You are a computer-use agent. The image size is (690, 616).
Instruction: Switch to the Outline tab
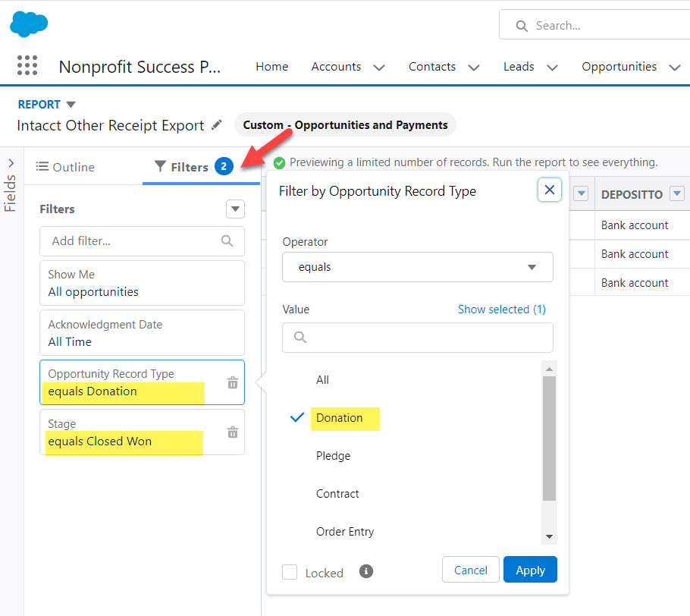point(66,167)
